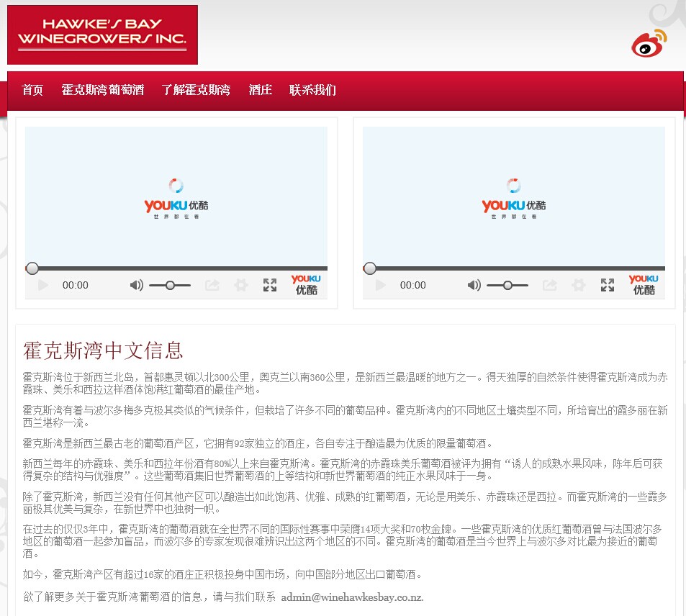This screenshot has width=686, height=616.
Task: Open share on left video
Action: pyautogui.click(x=212, y=286)
